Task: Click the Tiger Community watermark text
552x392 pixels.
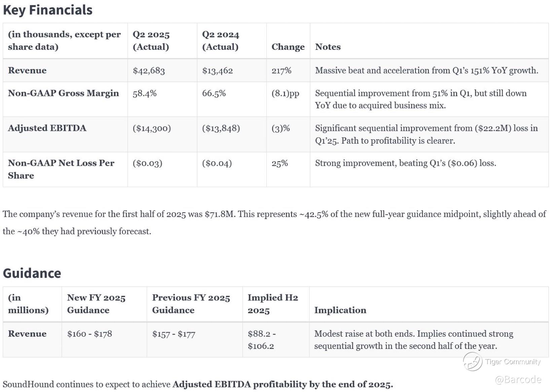Action: click(x=513, y=362)
